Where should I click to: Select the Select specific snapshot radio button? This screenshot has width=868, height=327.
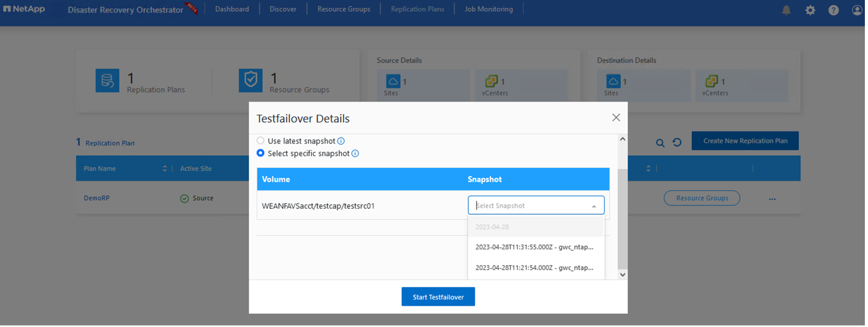[262, 153]
